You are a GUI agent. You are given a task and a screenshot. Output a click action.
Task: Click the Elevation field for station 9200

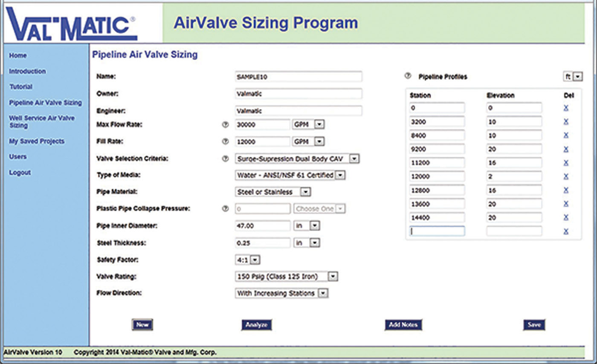514,149
